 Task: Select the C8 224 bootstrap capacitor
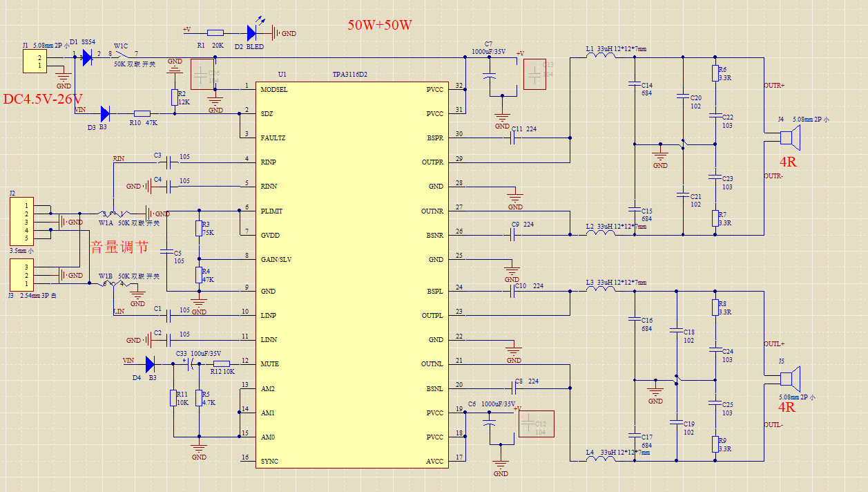(x=513, y=388)
